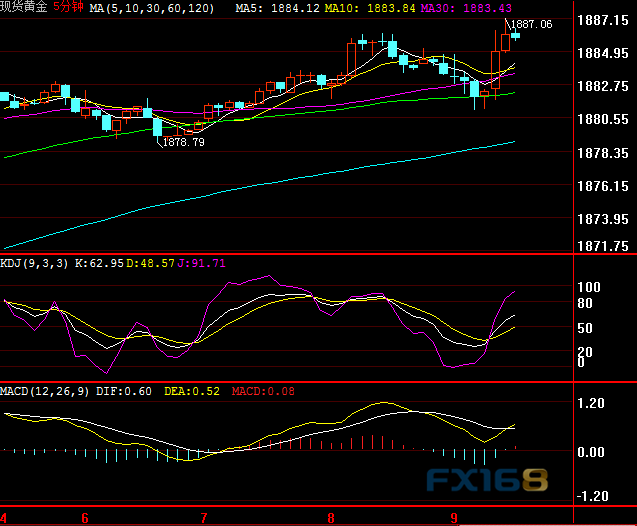This screenshot has width=637, height=526.
Task: Select the MA(5,10,30,60,120) indicator label
Action: (152, 8)
